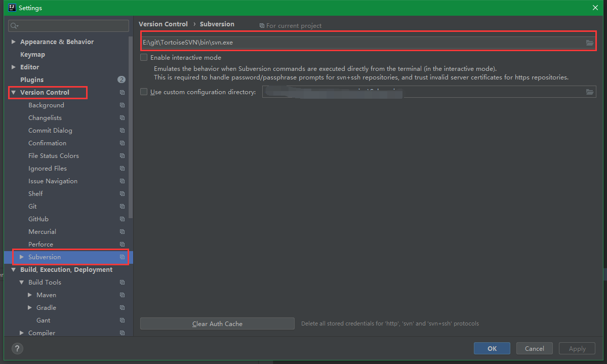Confirm settings with the OK button
Viewport: 607px width, 364px height.
(492, 348)
